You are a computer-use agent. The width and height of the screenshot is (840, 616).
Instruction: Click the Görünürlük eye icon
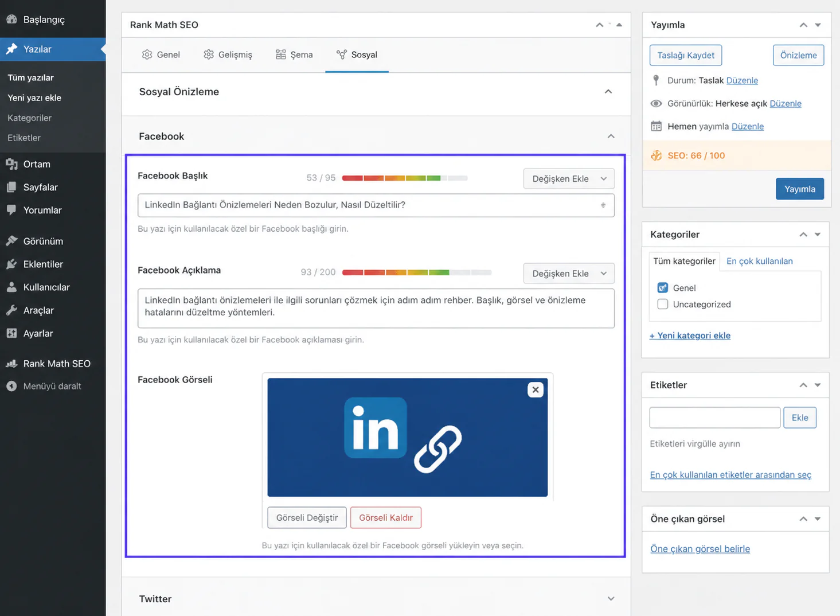pyautogui.click(x=656, y=103)
